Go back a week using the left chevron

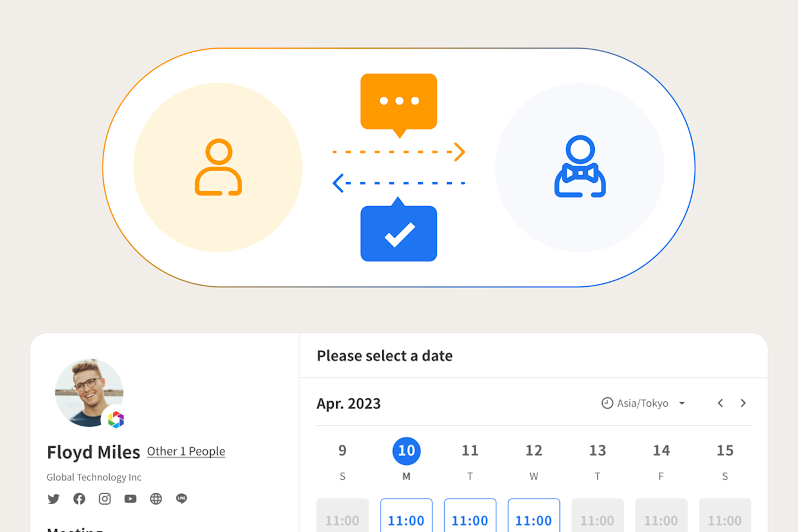click(x=720, y=403)
